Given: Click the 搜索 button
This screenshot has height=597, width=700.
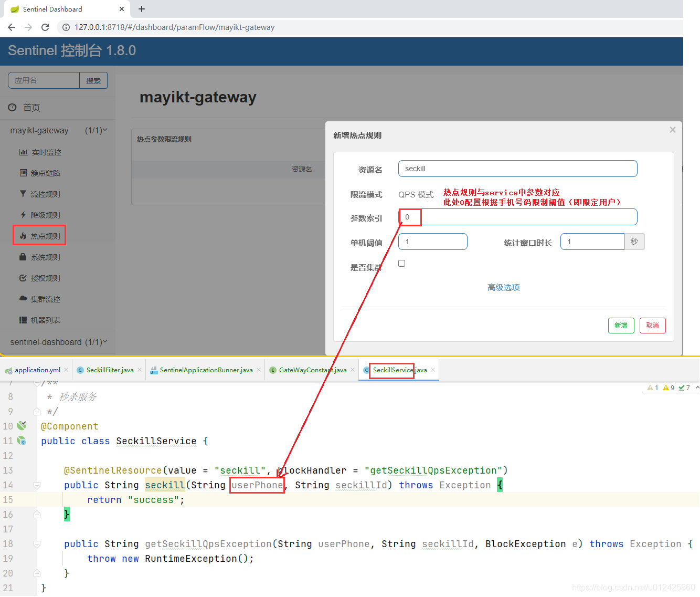Looking at the screenshot, I should pos(93,80).
